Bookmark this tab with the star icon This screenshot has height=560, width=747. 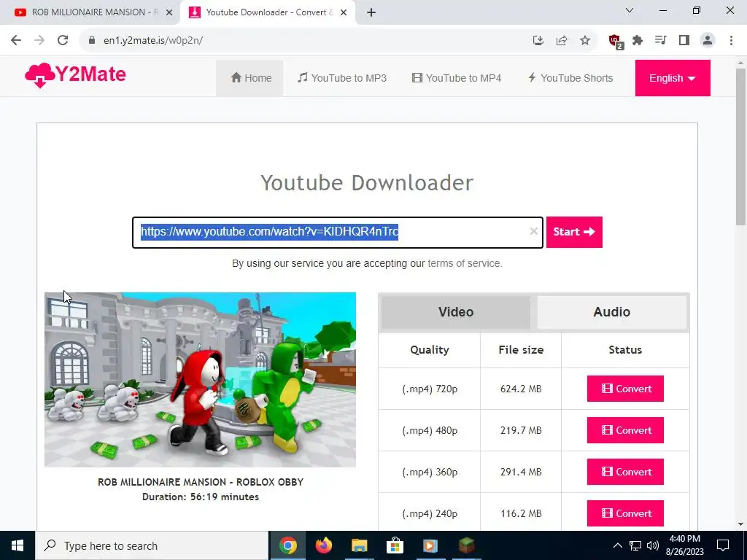click(x=585, y=40)
